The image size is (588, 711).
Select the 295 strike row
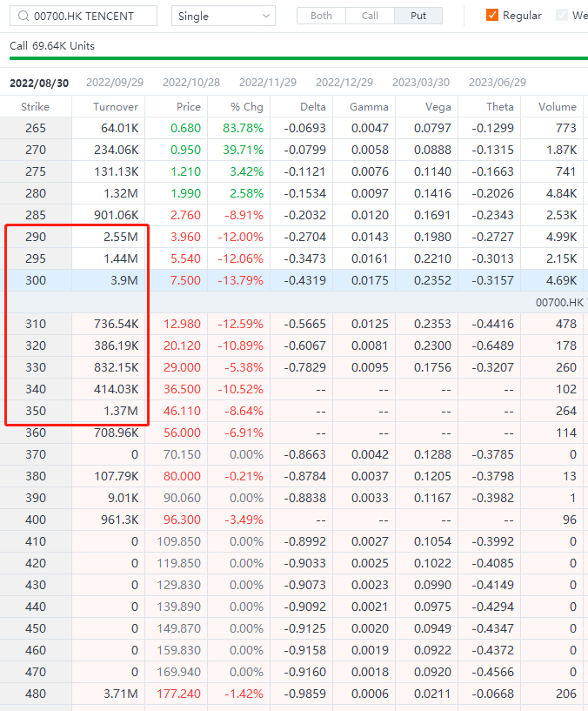tap(294, 259)
